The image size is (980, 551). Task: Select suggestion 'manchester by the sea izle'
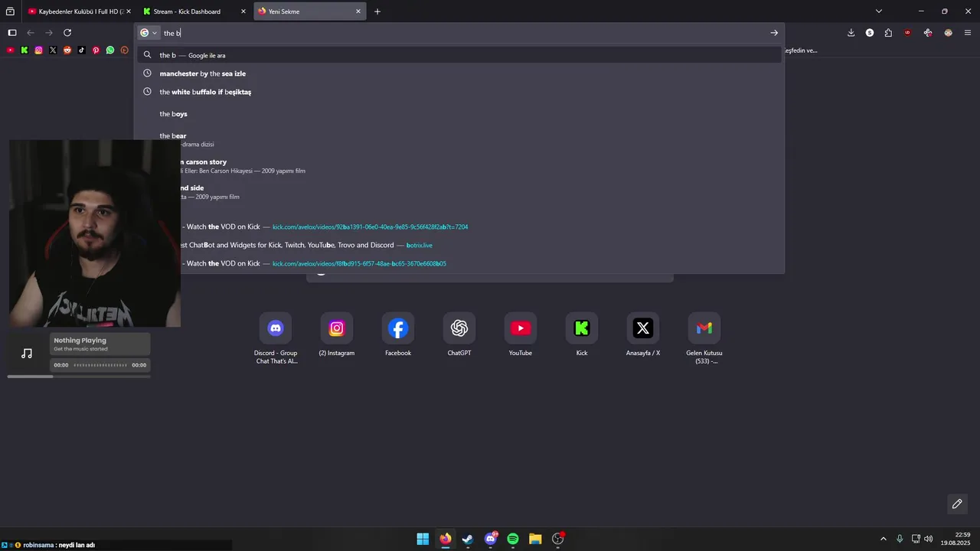pyautogui.click(x=459, y=73)
